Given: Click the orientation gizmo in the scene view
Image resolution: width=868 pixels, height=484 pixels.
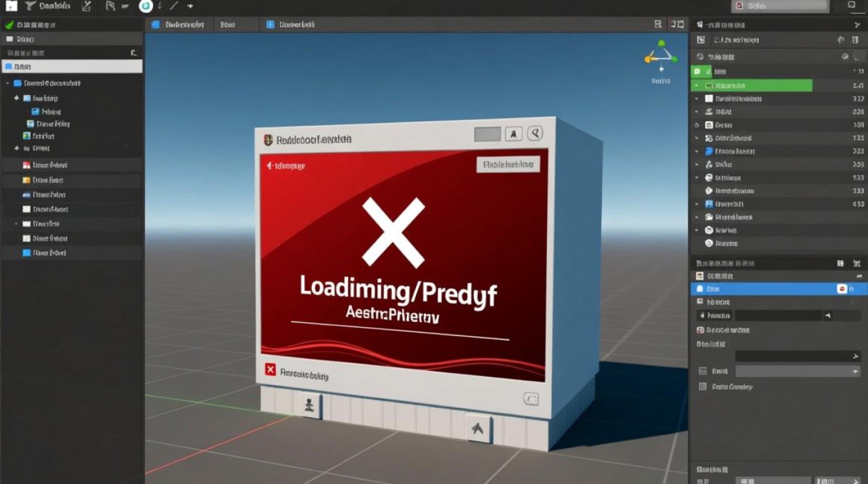Looking at the screenshot, I should click(660, 57).
